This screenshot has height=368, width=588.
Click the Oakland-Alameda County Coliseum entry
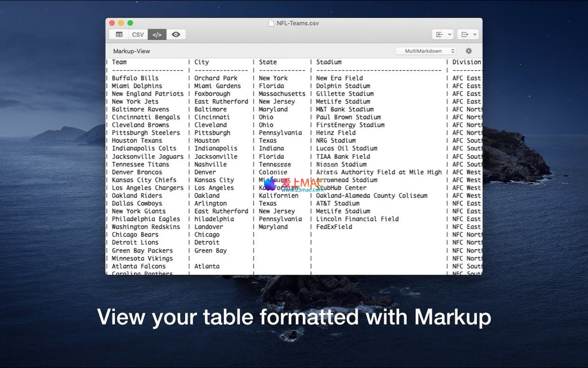point(372,196)
